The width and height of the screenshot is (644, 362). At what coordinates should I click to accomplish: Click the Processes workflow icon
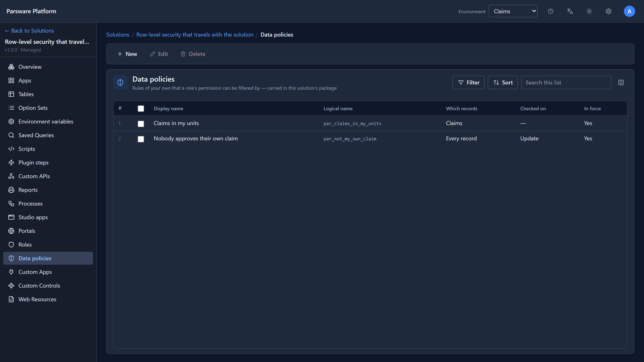point(11,204)
